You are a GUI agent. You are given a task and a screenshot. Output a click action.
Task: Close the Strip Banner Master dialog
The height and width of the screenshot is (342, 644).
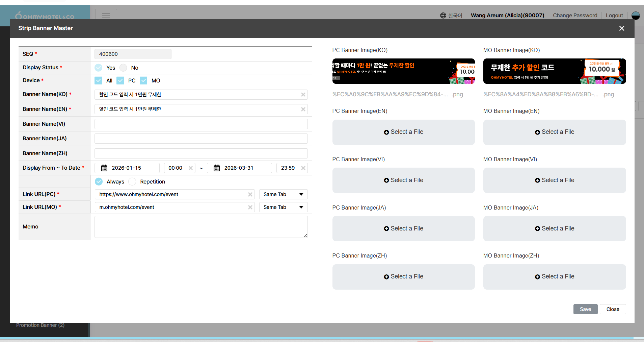(x=622, y=28)
